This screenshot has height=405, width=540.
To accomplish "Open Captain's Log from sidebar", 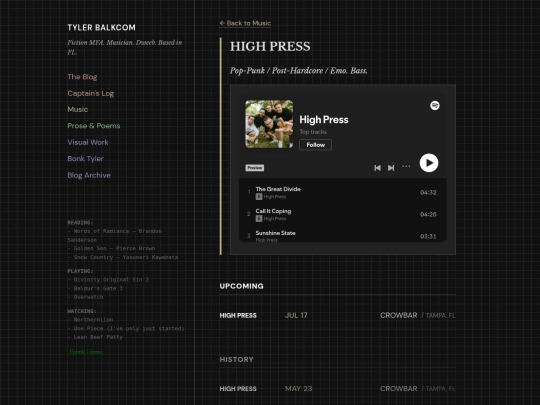I will [x=91, y=93].
